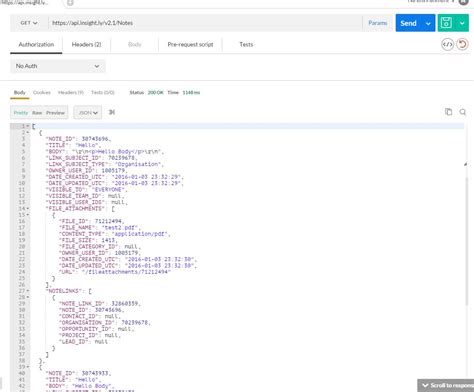474x392 pixels.
Task: Edit the request URL field
Action: (205, 23)
